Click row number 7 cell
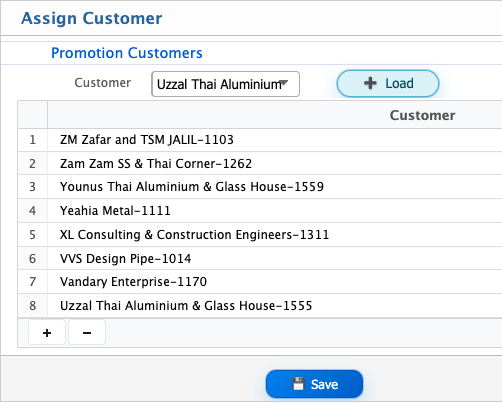 coord(32,282)
